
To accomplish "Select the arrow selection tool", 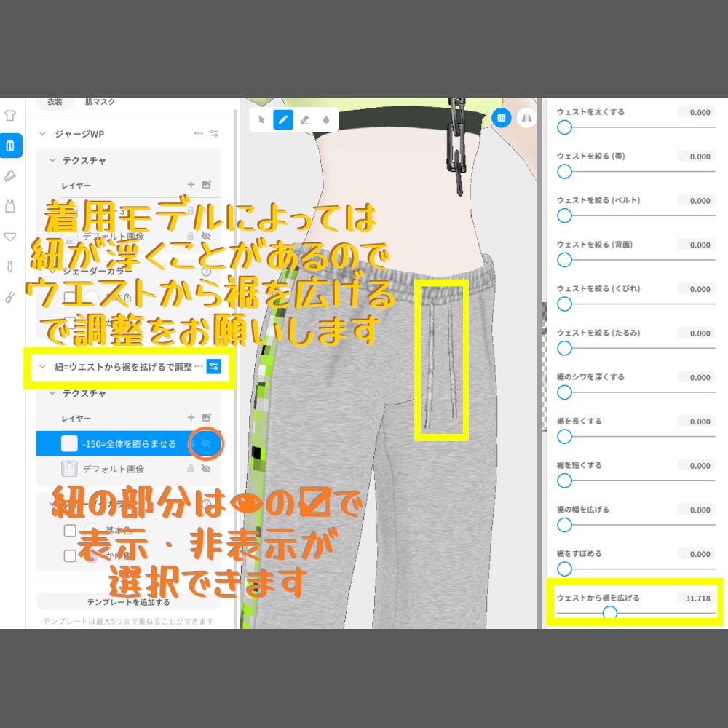I will pyautogui.click(x=261, y=119).
